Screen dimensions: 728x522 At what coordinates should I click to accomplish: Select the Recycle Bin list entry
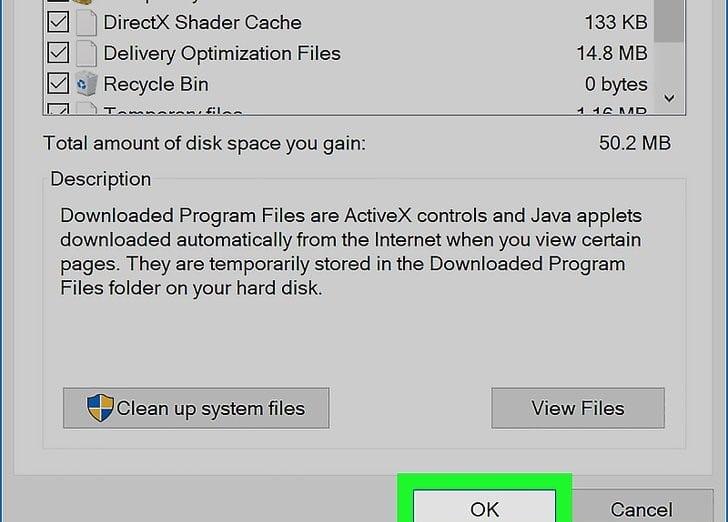click(155, 84)
